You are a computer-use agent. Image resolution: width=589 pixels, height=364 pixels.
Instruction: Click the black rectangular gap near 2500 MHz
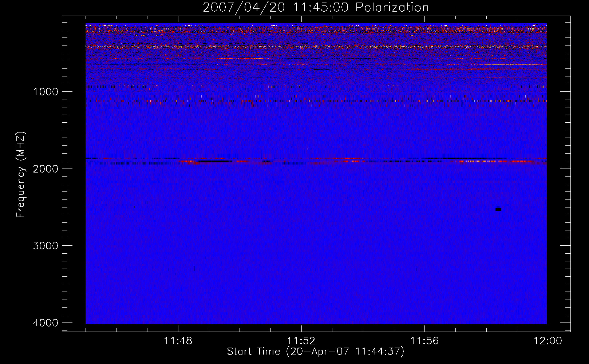[x=498, y=209]
